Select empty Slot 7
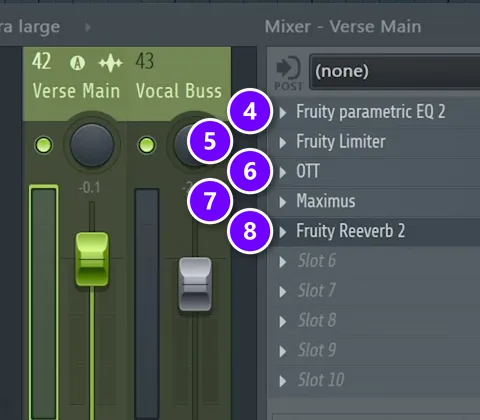The width and height of the screenshot is (480, 420). (317, 290)
